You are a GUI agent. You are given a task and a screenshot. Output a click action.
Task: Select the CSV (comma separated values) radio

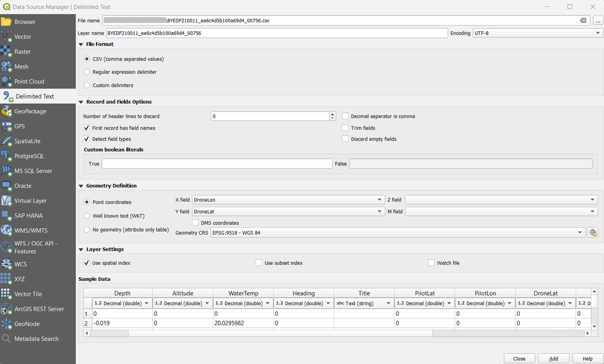87,59
